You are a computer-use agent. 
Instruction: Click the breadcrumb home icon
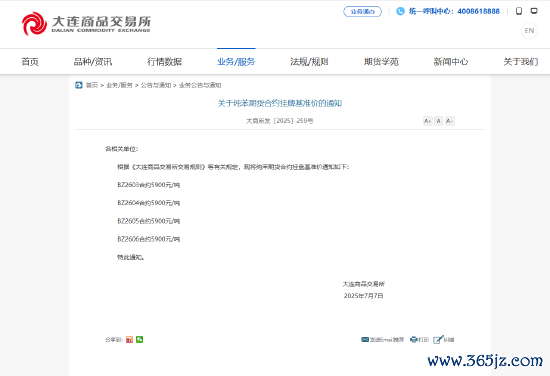(x=79, y=85)
